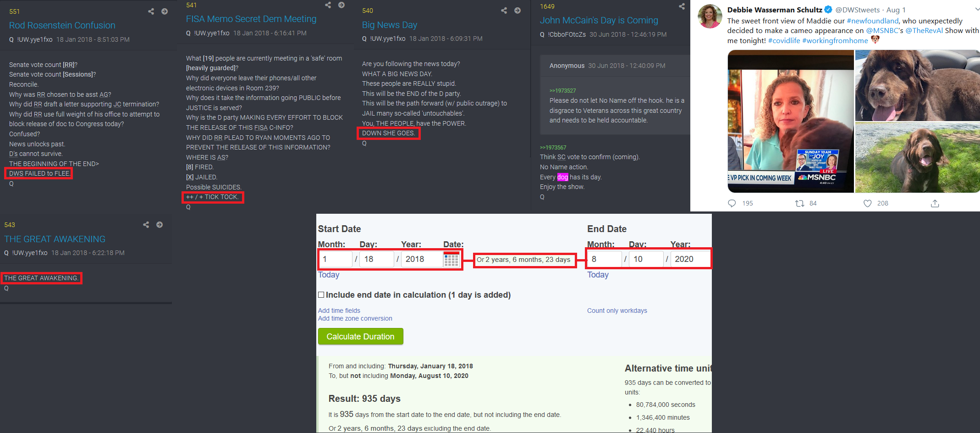Screen dimensions: 980x433
Task: Click the highlighted word dog
Action: point(562,177)
